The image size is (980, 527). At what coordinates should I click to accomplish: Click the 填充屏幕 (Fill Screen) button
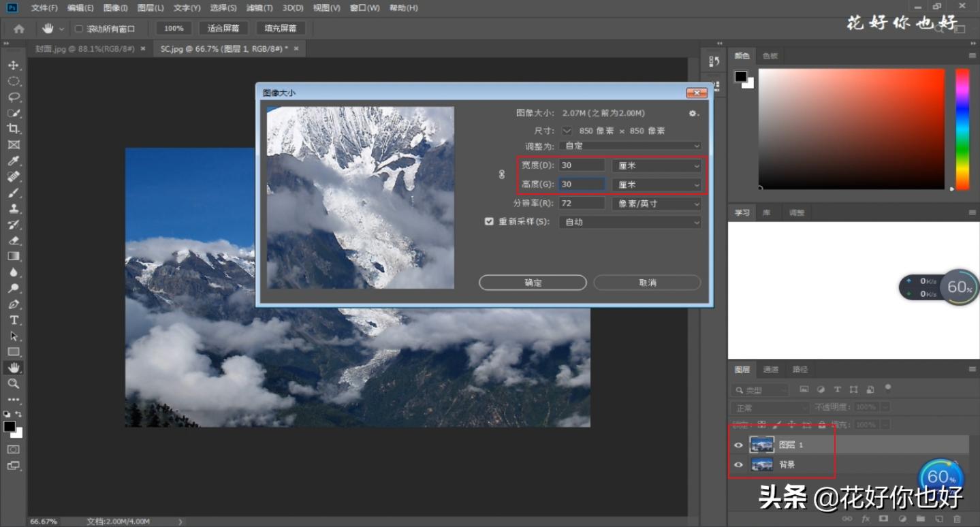coord(281,29)
